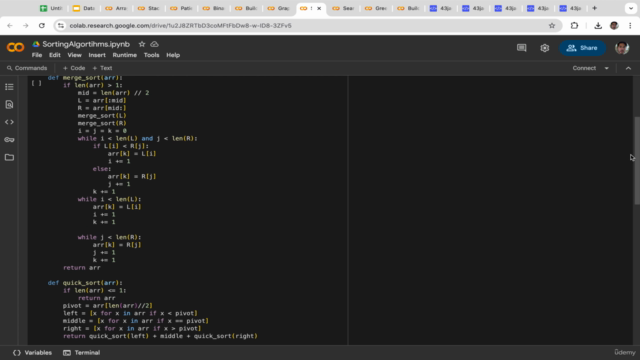This screenshot has width=640, height=360.
Task: Open Variables panel
Action: 32,353
